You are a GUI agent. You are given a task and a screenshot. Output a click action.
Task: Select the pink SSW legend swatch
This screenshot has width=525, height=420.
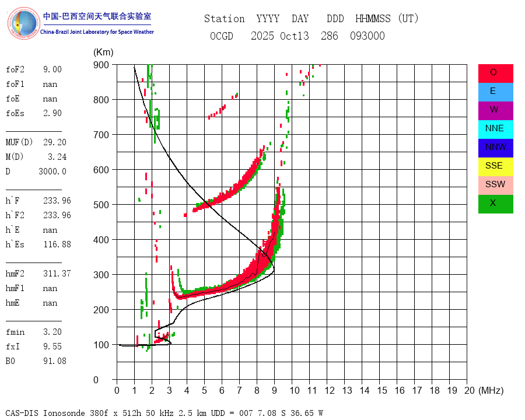[495, 185]
